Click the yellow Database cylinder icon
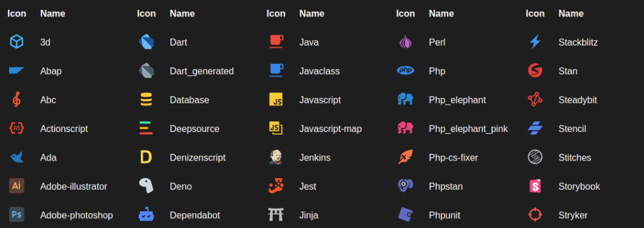644x228 pixels. tap(146, 100)
